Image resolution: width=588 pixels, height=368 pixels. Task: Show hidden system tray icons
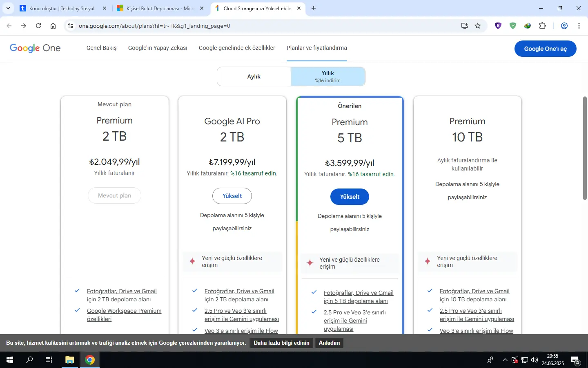(x=505, y=360)
